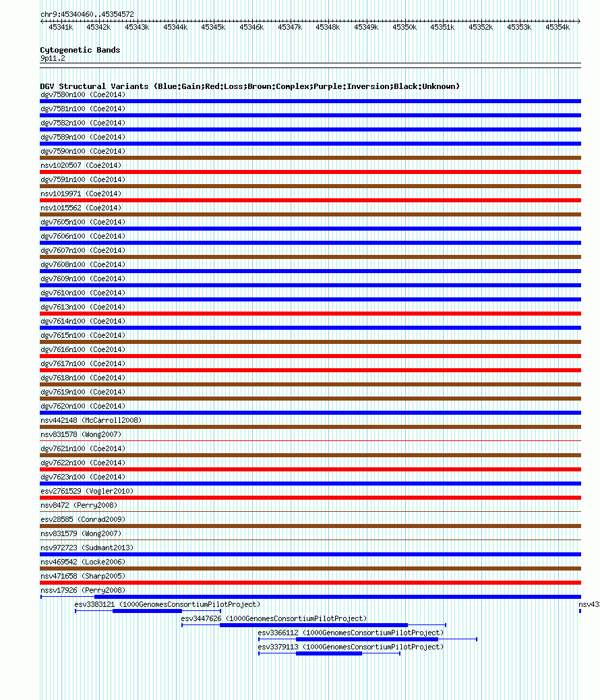Open the dgv7582n100 (Coe2014) variant
The width and height of the screenshot is (600, 700).
click(83, 123)
